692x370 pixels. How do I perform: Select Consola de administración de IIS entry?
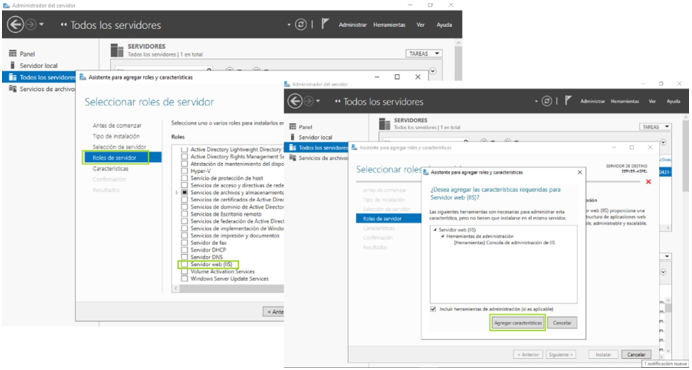point(504,242)
